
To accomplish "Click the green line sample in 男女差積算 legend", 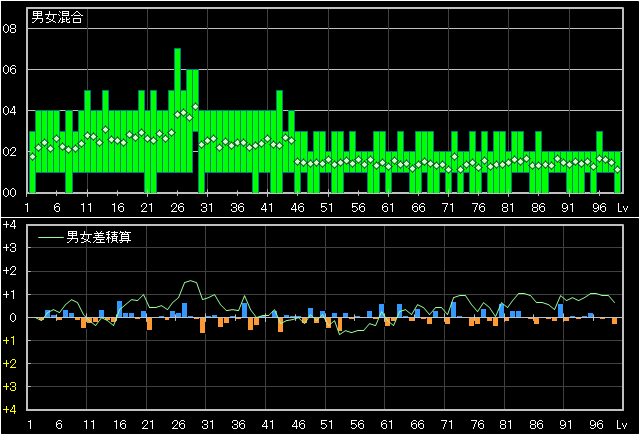I will pyautogui.click(x=51, y=237).
